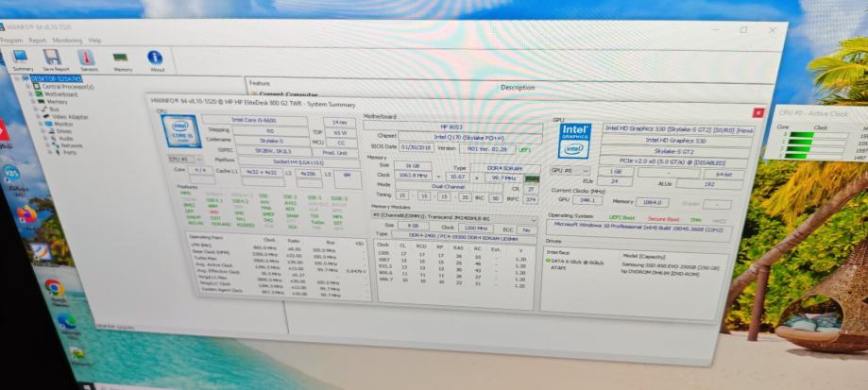Click the Intel Core i5 logo

[179, 128]
